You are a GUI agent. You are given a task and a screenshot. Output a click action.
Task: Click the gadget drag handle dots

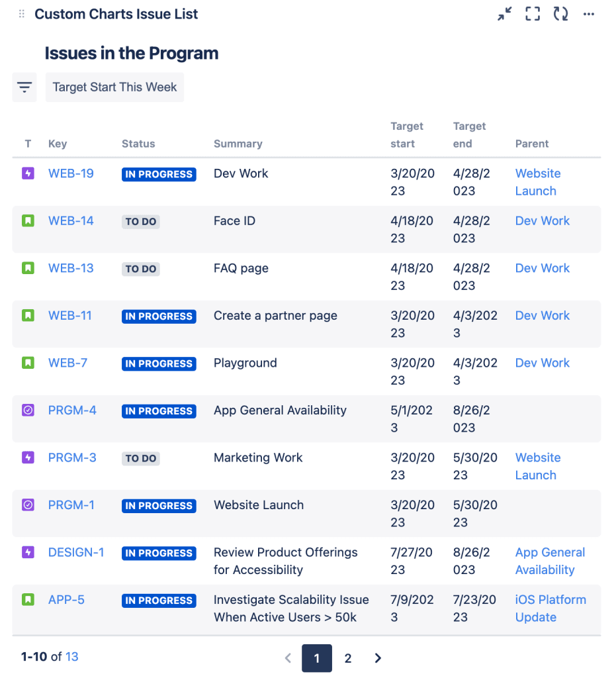[22, 14]
